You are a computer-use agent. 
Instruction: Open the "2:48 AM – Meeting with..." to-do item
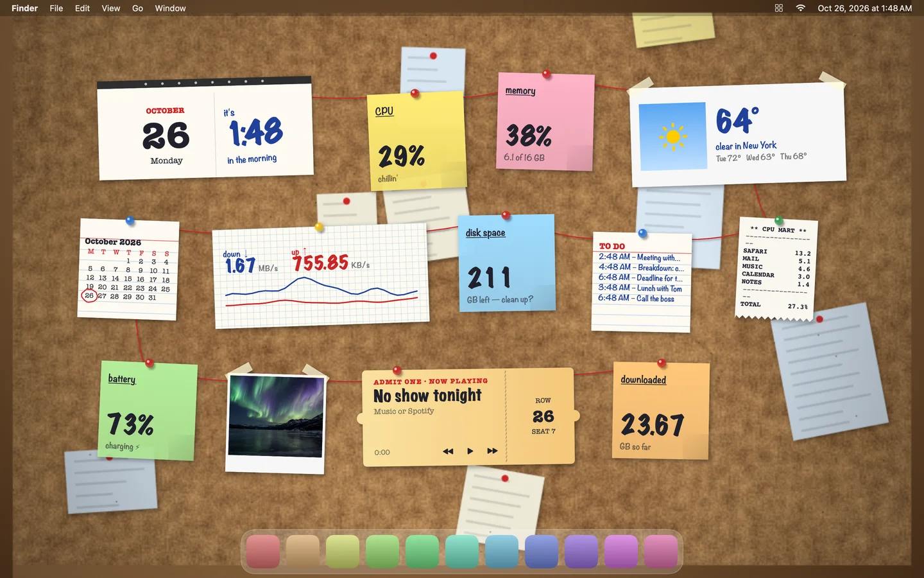(x=640, y=257)
